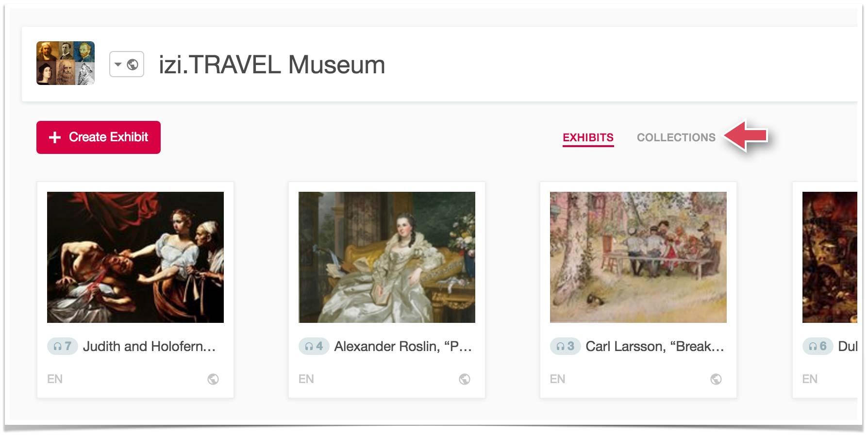The height and width of the screenshot is (436, 868).
Task: Open the Carl Larsson exhibit title
Action: pyautogui.click(x=654, y=346)
